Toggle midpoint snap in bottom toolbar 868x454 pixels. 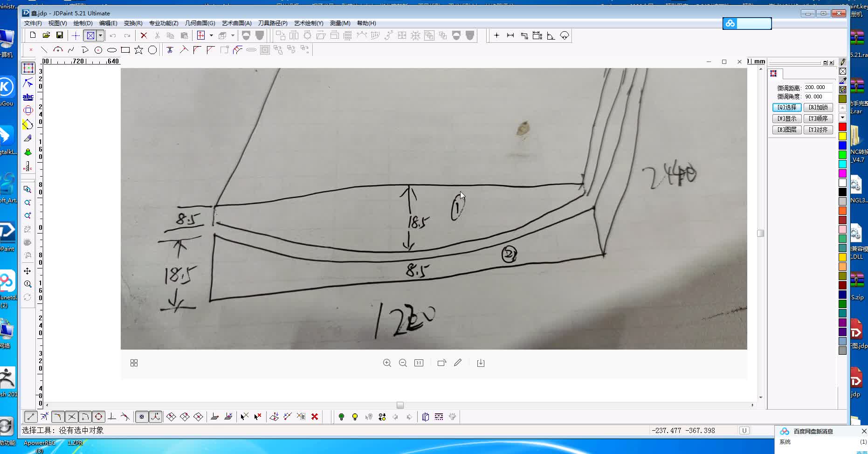point(44,417)
